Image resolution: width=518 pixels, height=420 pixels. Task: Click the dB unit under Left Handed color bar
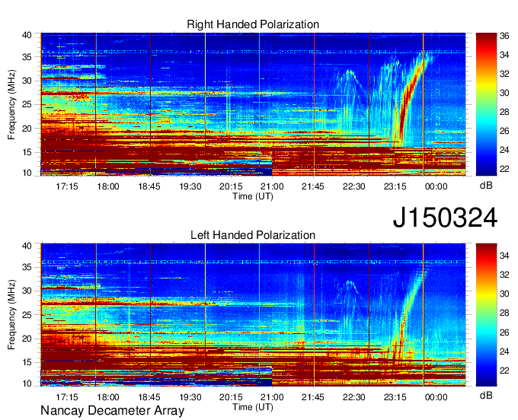coord(486,395)
